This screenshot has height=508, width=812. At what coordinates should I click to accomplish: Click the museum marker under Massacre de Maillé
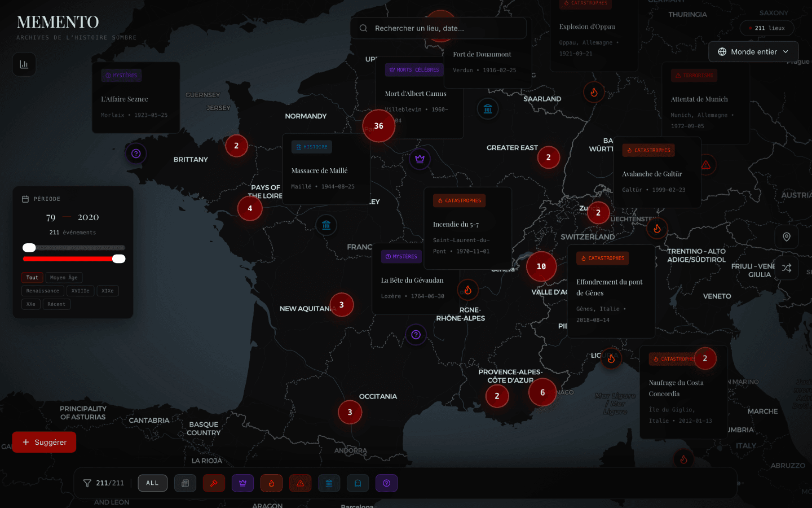(326, 225)
